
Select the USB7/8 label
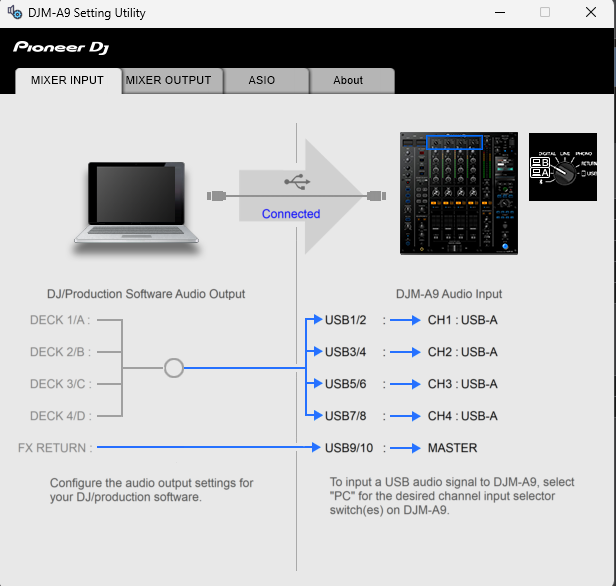click(x=345, y=416)
